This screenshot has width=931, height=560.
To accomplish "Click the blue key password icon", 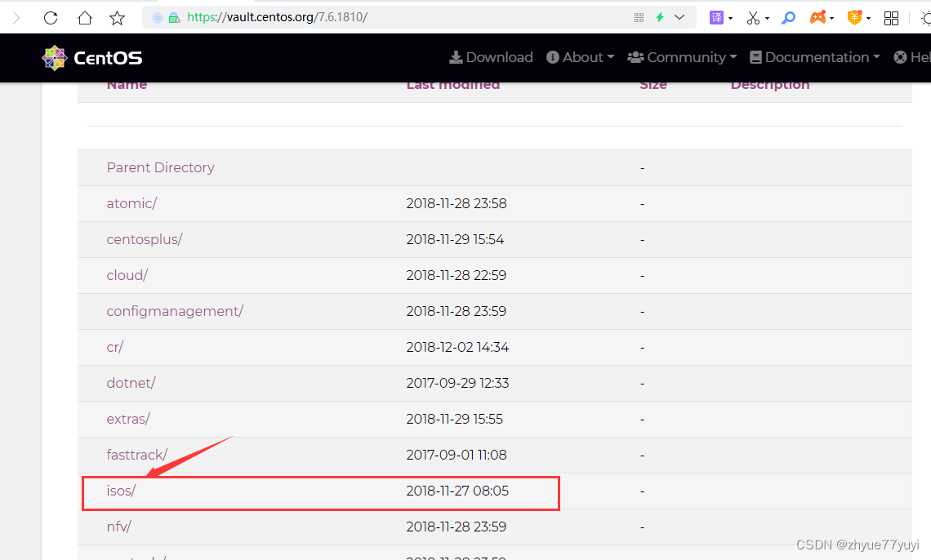I will pos(789,18).
